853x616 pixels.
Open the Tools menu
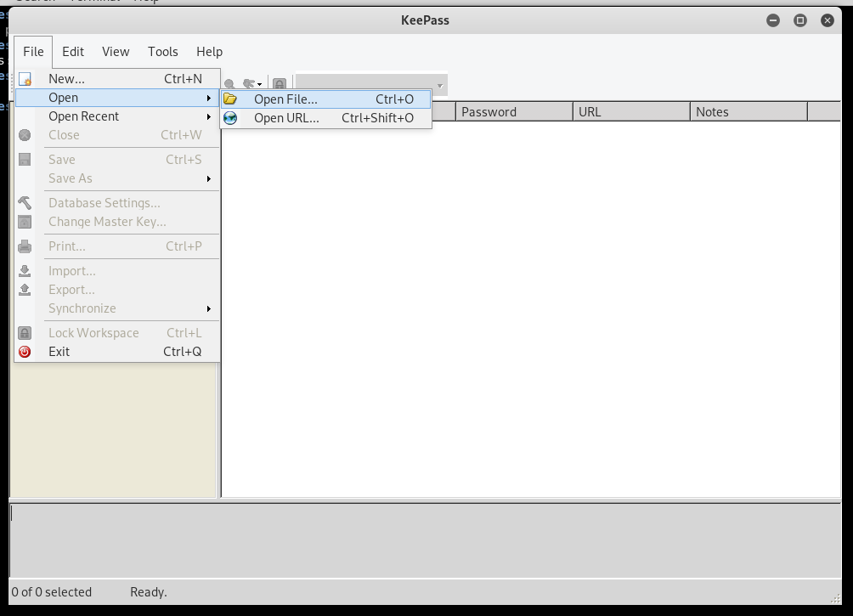point(162,52)
